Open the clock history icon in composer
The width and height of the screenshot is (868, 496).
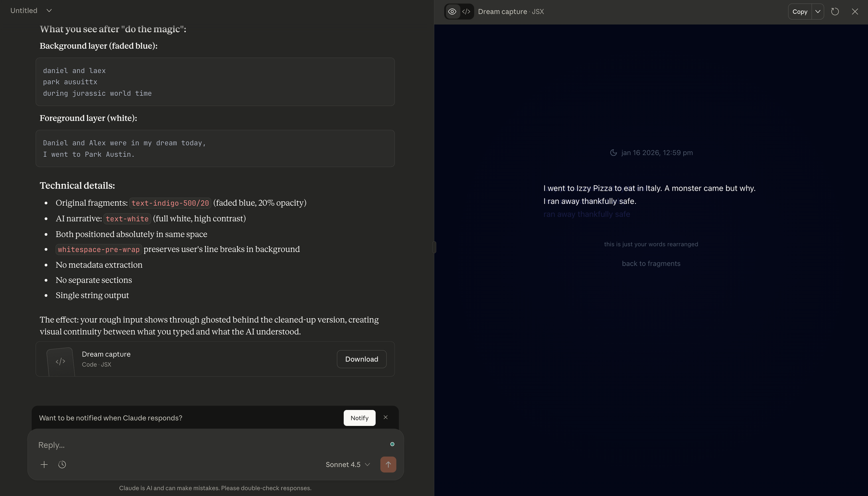coord(62,464)
